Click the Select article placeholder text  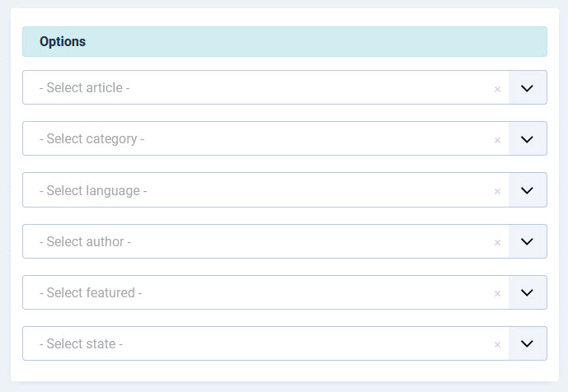tap(84, 88)
